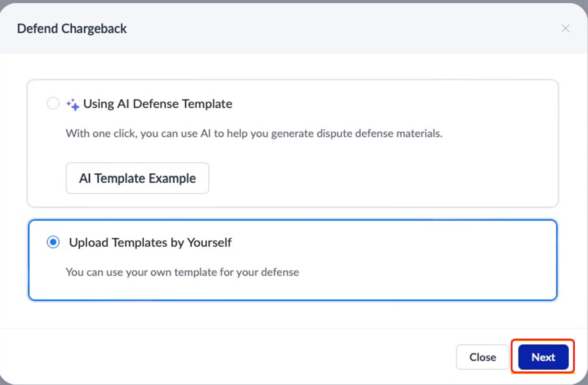Dismiss dialog with the X icon
This screenshot has height=385, width=588.
(565, 29)
